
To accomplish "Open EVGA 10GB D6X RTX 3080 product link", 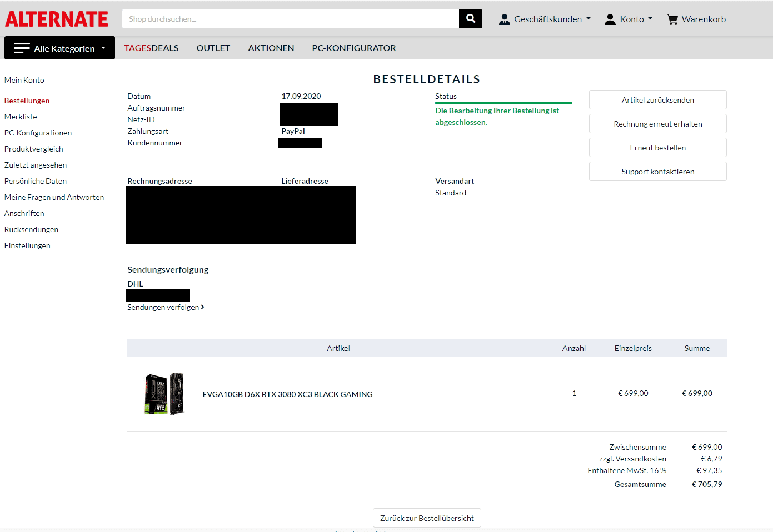I will (x=287, y=394).
